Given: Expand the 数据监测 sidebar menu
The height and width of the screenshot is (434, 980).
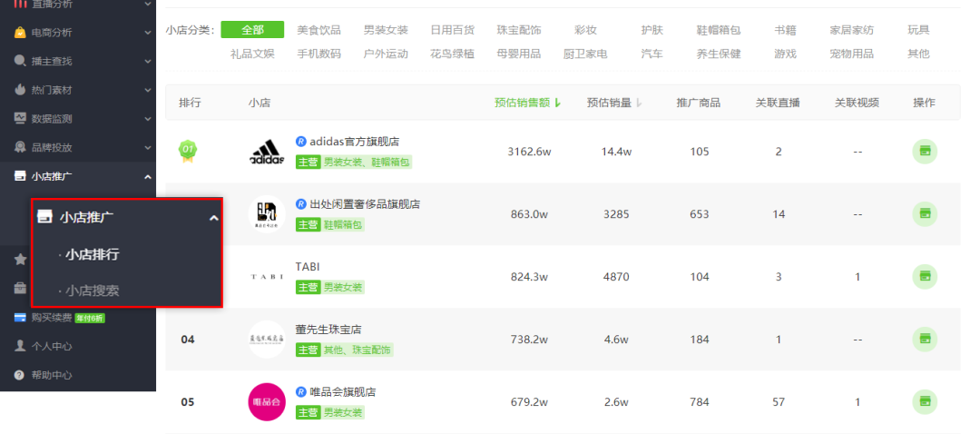Looking at the screenshot, I should coord(78,119).
